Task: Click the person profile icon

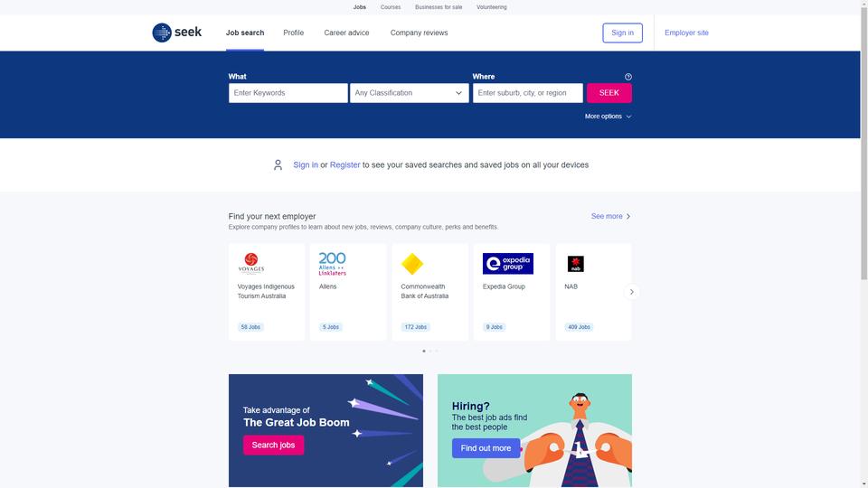Action: pos(278,164)
